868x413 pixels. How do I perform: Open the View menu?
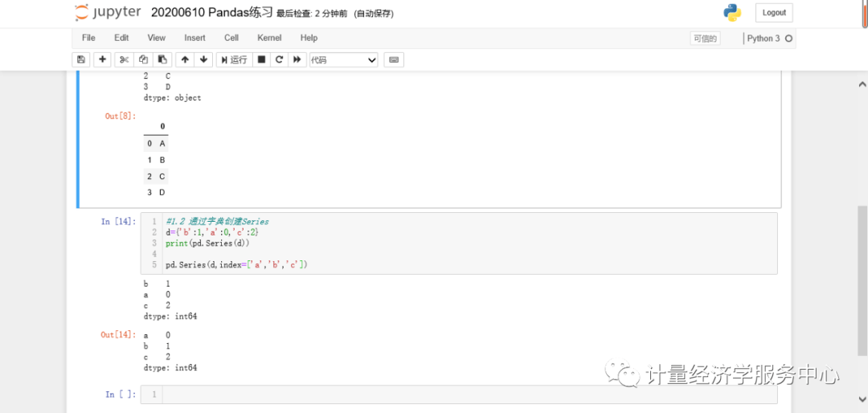(x=156, y=38)
